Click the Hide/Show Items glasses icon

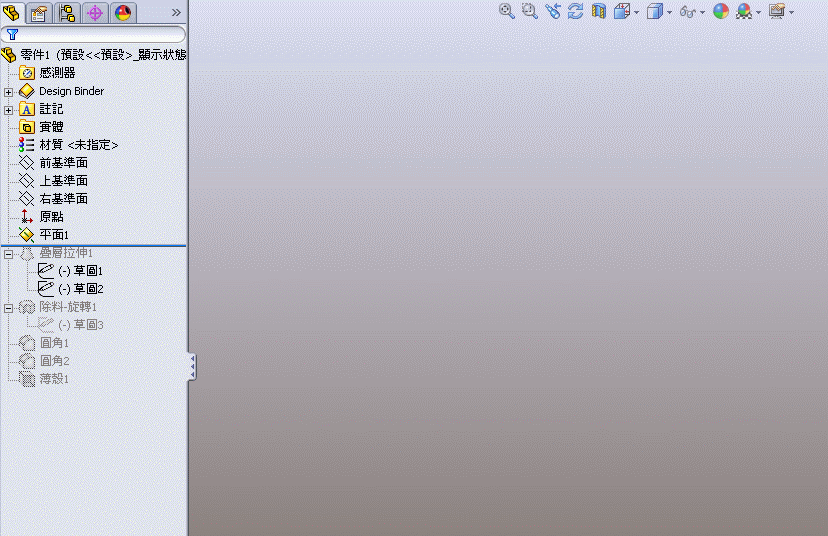pos(688,11)
